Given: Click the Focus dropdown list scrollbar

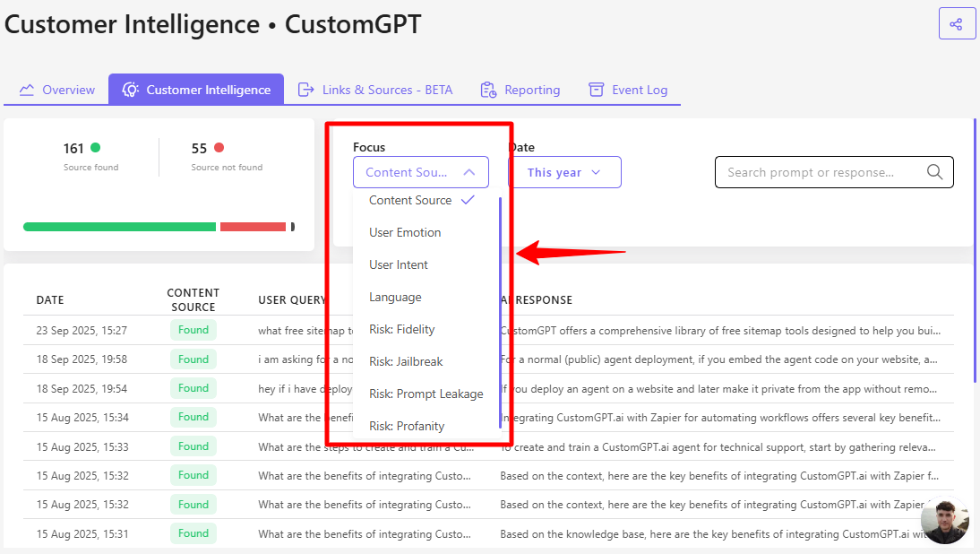Looking at the screenshot, I should (x=500, y=313).
